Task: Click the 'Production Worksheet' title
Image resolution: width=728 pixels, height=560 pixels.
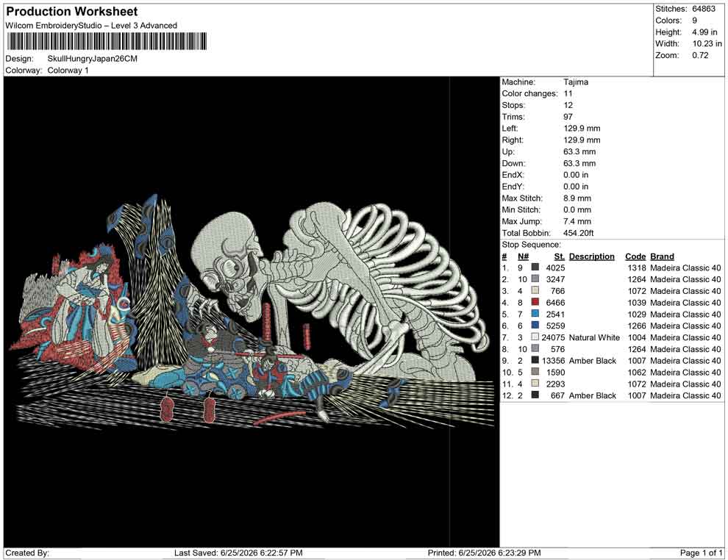Action: click(x=72, y=12)
